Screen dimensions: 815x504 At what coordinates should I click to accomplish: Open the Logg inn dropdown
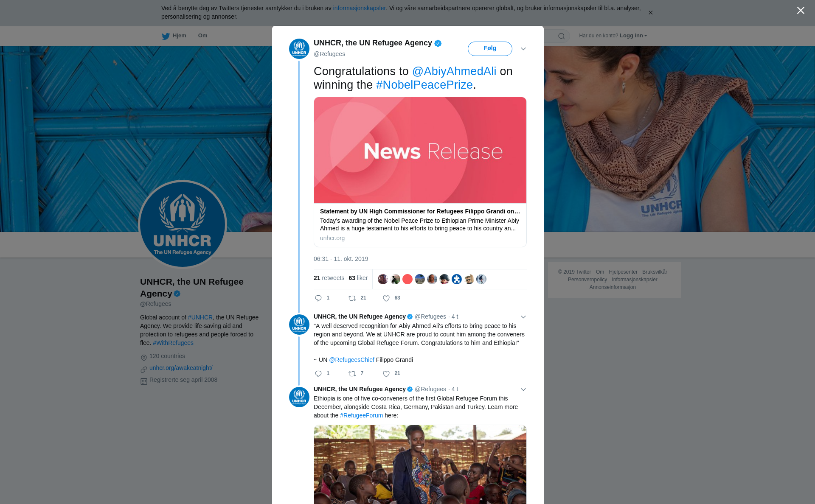(633, 36)
